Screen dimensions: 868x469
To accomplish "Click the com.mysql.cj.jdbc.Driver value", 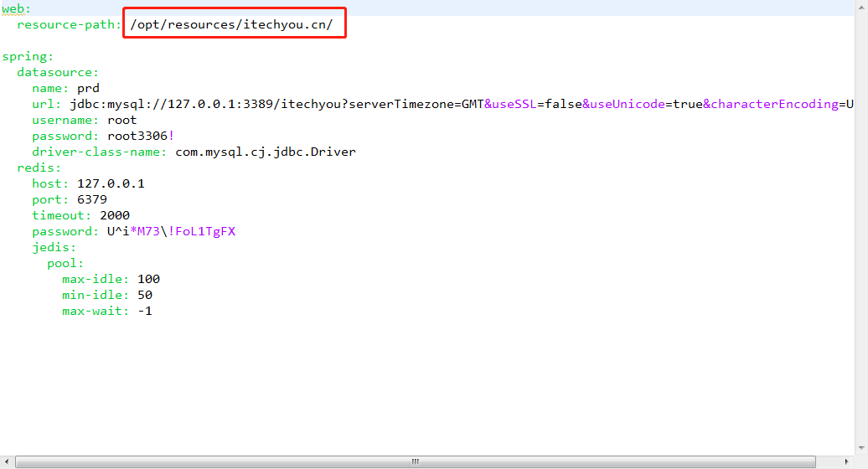I will (266, 152).
